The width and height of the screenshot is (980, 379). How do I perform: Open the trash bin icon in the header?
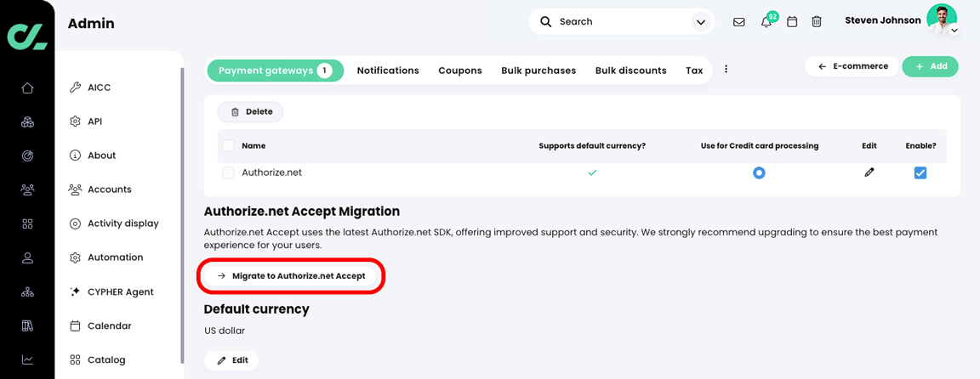click(817, 22)
